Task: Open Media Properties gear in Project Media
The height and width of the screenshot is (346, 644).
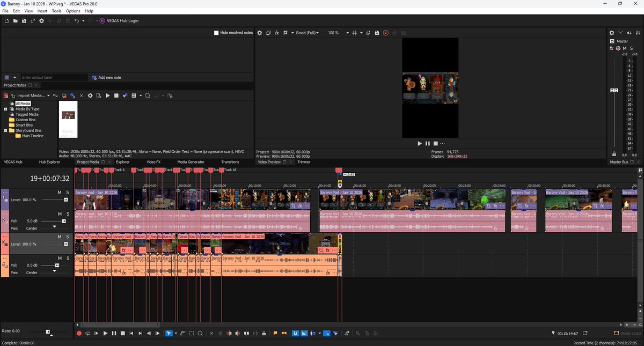Action: 90,95
